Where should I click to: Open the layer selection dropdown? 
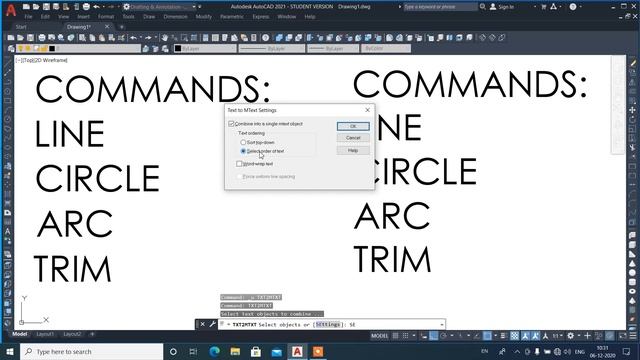(78, 49)
